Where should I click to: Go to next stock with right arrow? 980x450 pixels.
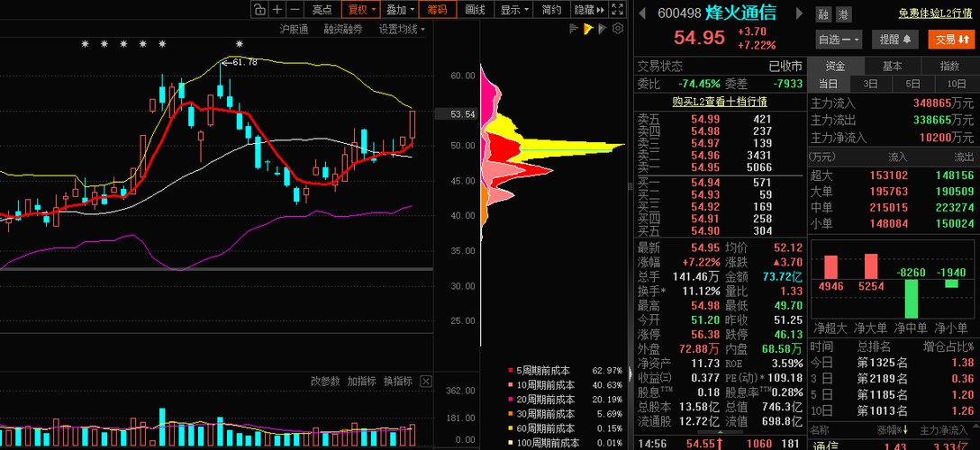800,13
